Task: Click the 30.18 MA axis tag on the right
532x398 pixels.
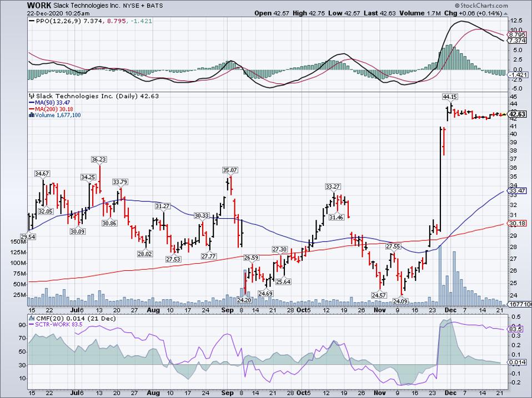Action: tap(517, 223)
